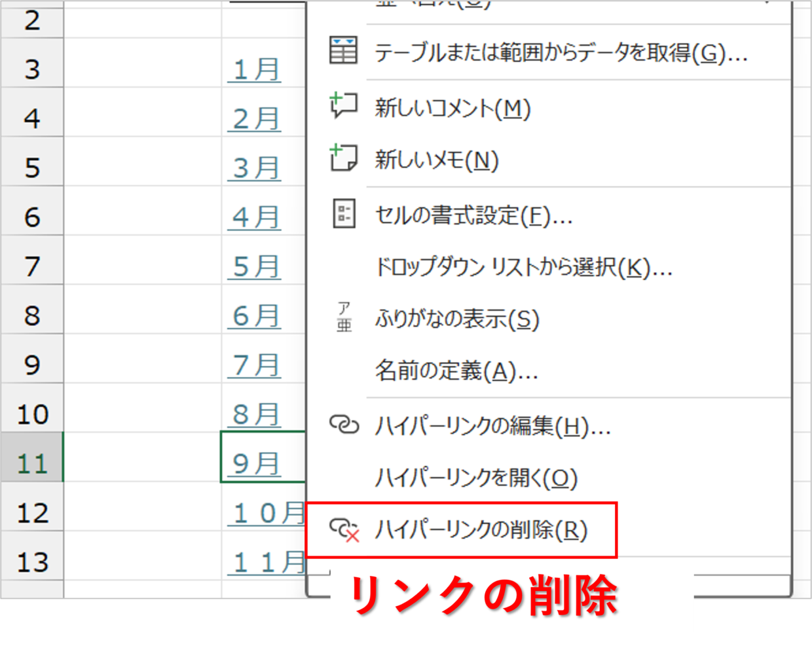
Task: Open the 10月 hyperlink
Action: click(267, 513)
